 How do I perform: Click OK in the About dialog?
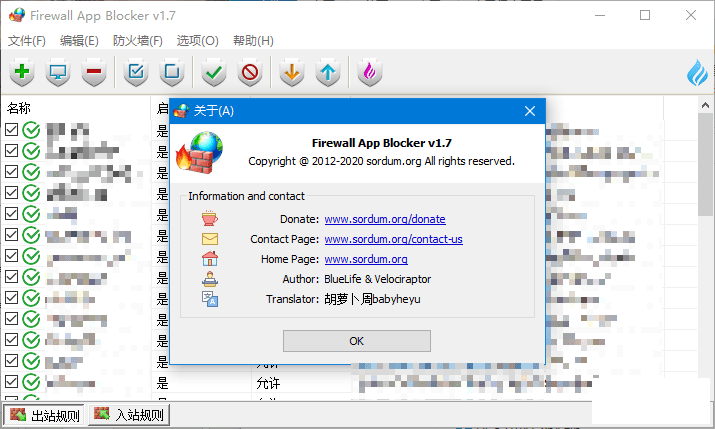357,341
